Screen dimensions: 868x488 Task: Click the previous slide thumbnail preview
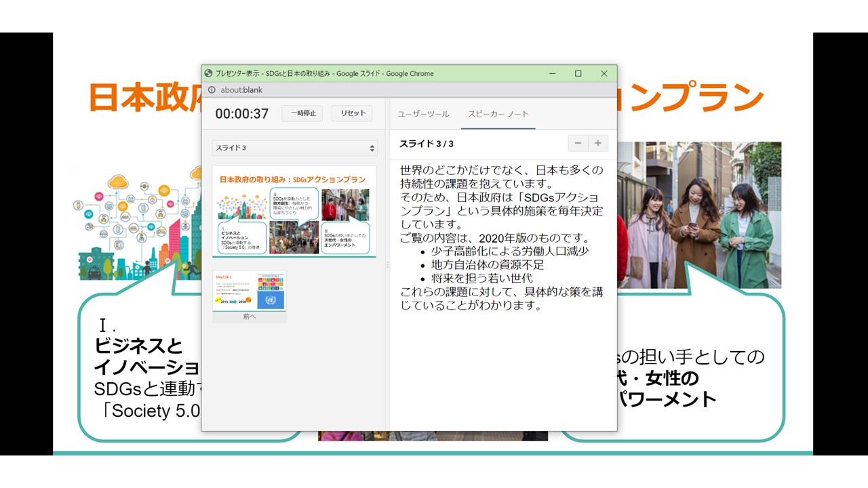(x=250, y=291)
